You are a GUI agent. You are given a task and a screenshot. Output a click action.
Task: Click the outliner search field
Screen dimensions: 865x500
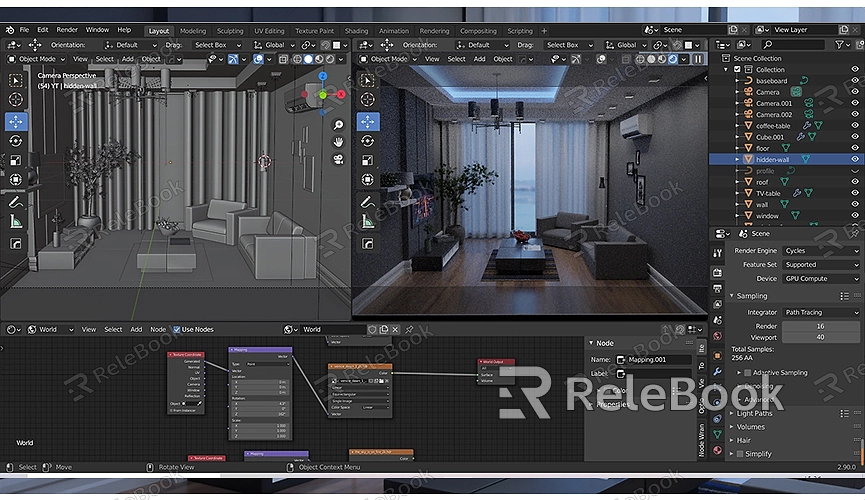click(x=793, y=45)
